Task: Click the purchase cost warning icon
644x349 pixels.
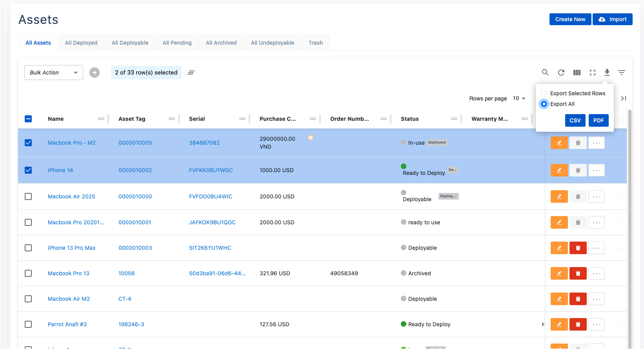Action: coord(311,138)
